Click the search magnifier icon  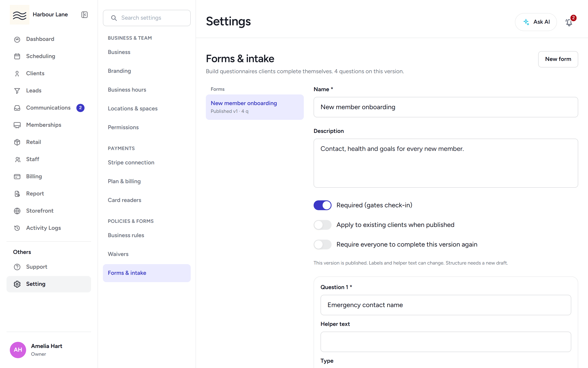pos(114,18)
